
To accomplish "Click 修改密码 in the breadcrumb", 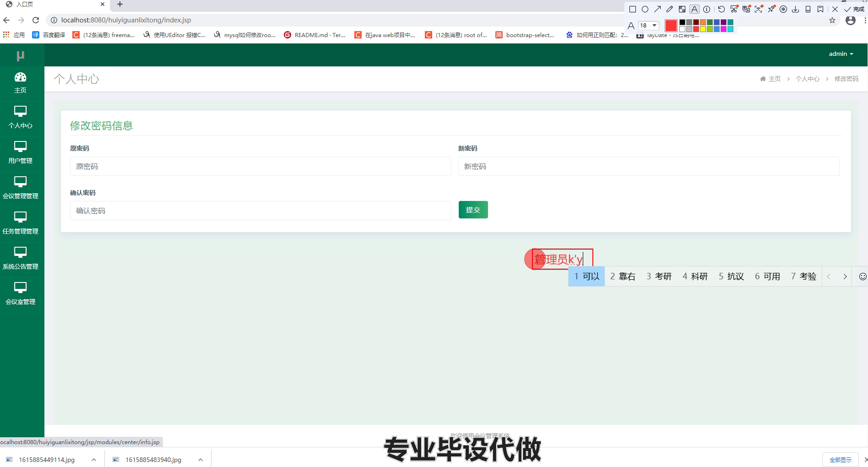I will point(846,79).
